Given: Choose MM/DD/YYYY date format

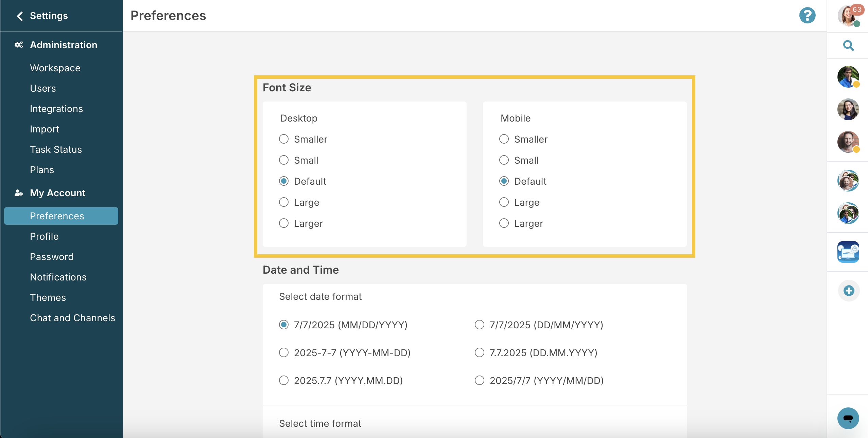Looking at the screenshot, I should [x=284, y=325].
